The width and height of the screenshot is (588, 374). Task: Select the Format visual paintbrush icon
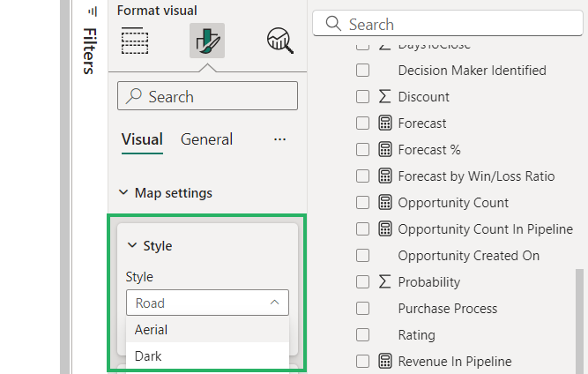207,41
